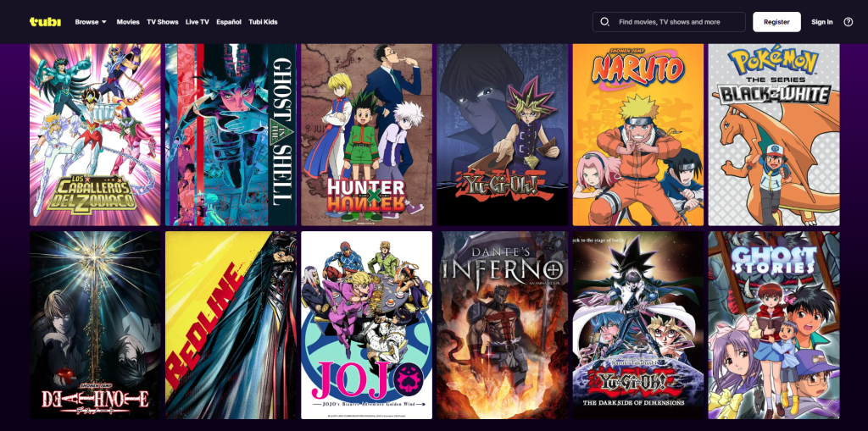Viewport: 868px width, 431px height.
Task: Click the Tubi logo
Action: click(x=46, y=21)
